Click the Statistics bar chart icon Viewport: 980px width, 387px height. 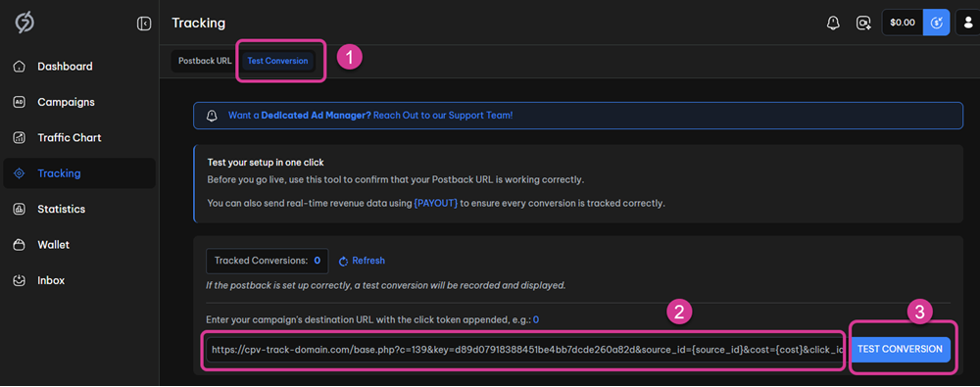[20, 209]
